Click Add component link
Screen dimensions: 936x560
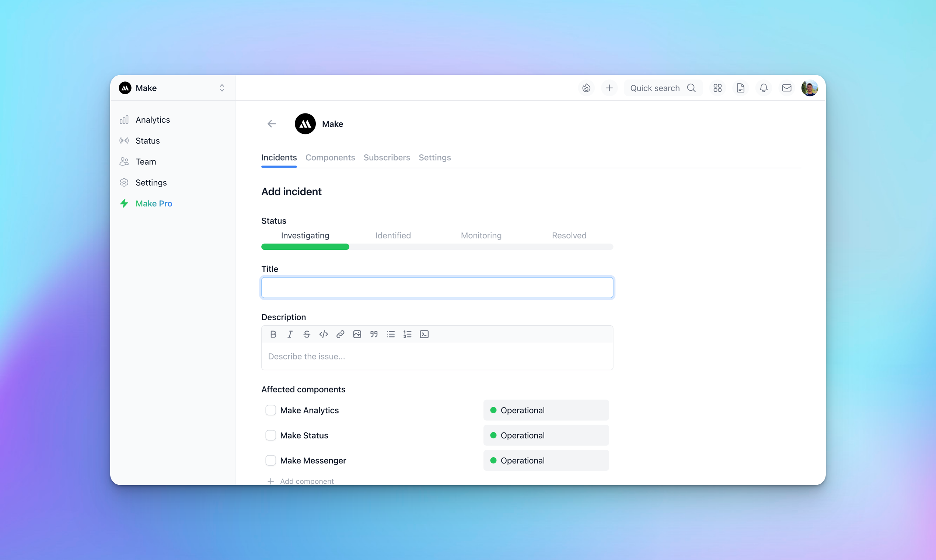pyautogui.click(x=300, y=481)
